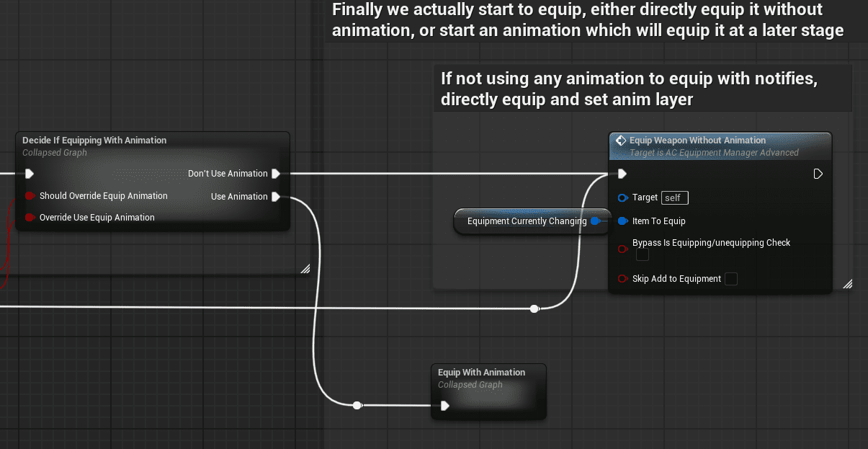Click the reroute node near Equip With Animation
This screenshot has width=868, height=449.
[x=357, y=406]
